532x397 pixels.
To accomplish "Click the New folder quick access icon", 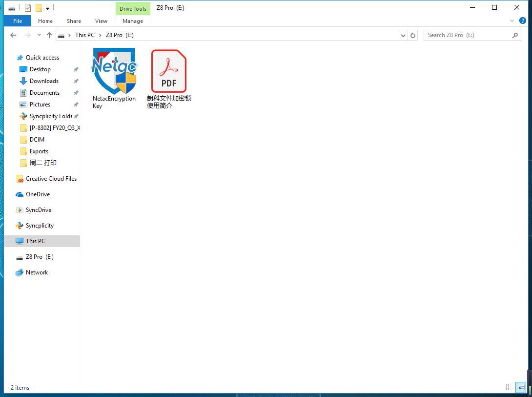I will 39,8.
